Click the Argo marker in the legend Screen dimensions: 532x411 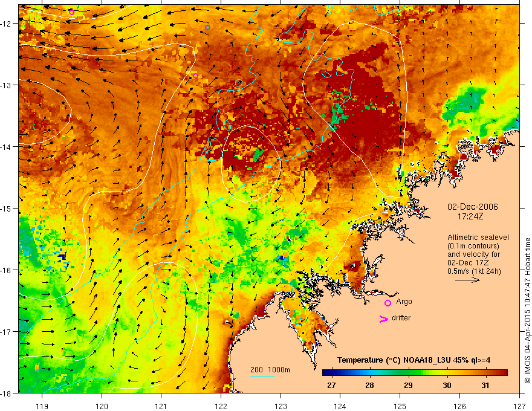click(388, 303)
